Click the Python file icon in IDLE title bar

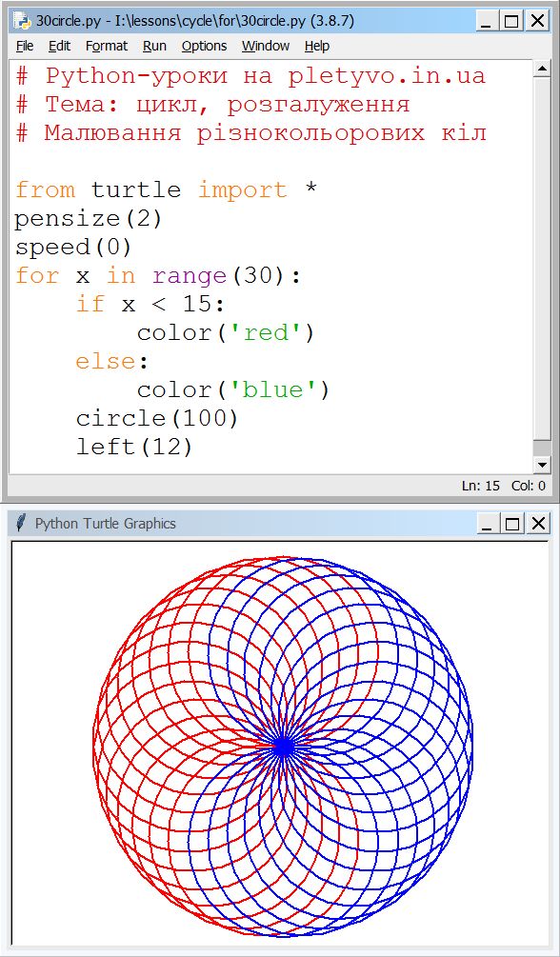(x=23, y=21)
